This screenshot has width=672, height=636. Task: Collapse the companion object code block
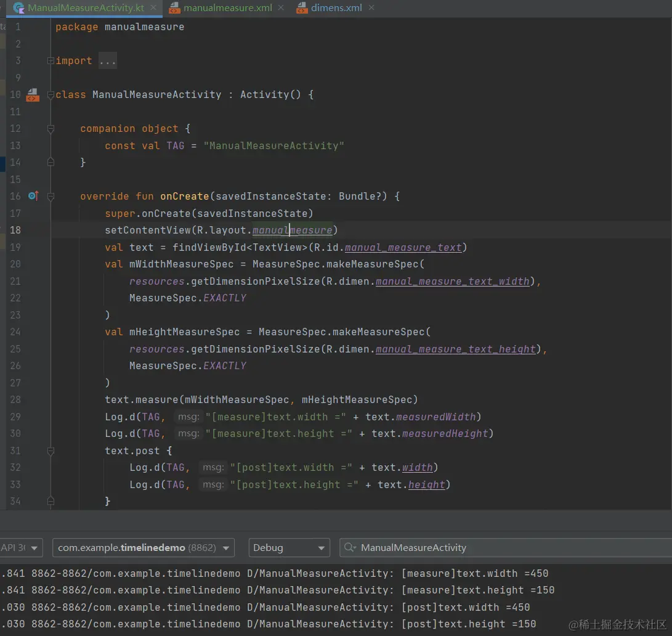click(51, 129)
